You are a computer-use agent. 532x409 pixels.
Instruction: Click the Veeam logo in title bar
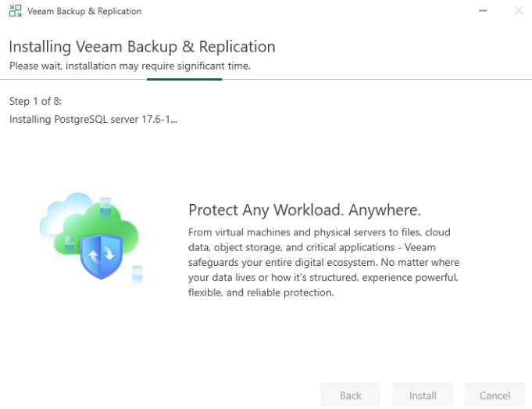tap(15, 11)
